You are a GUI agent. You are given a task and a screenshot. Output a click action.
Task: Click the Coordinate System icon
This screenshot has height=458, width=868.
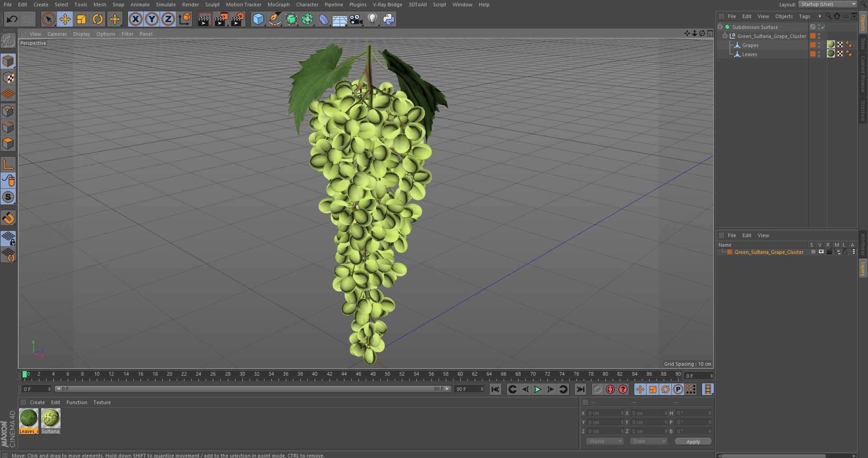click(185, 19)
